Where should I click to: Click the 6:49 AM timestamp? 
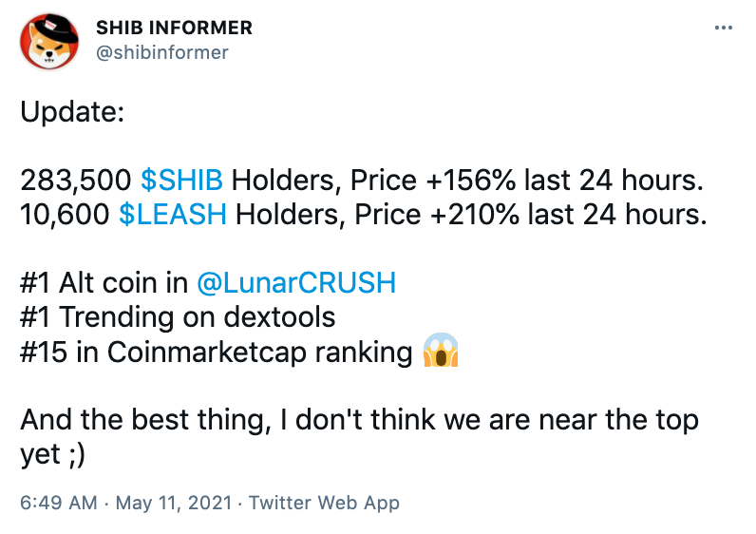coord(61,503)
